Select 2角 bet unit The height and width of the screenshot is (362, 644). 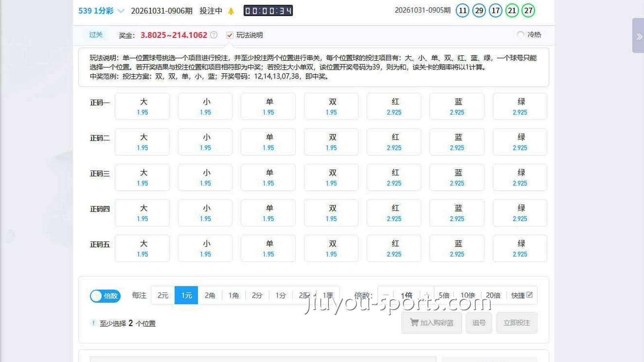(x=210, y=295)
